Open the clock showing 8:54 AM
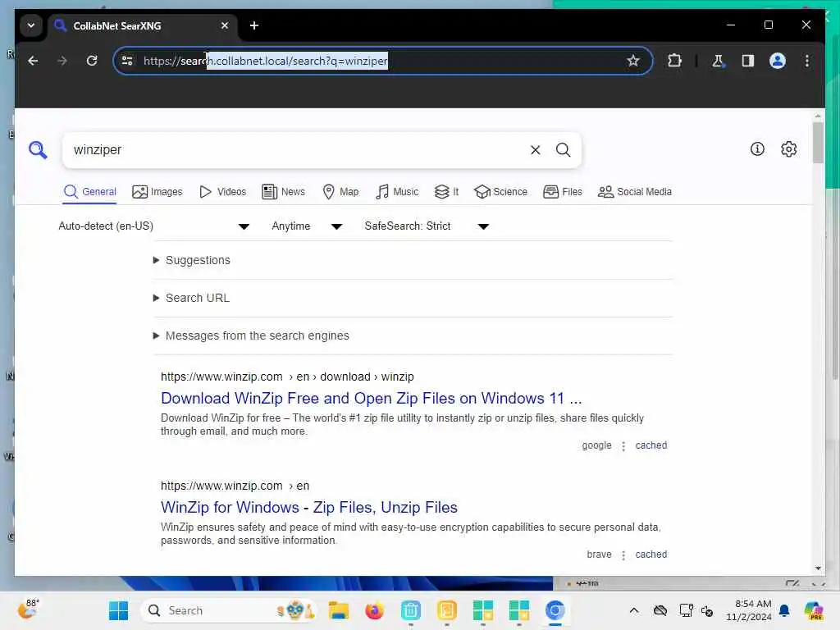The height and width of the screenshot is (630, 840). pyautogui.click(x=749, y=610)
